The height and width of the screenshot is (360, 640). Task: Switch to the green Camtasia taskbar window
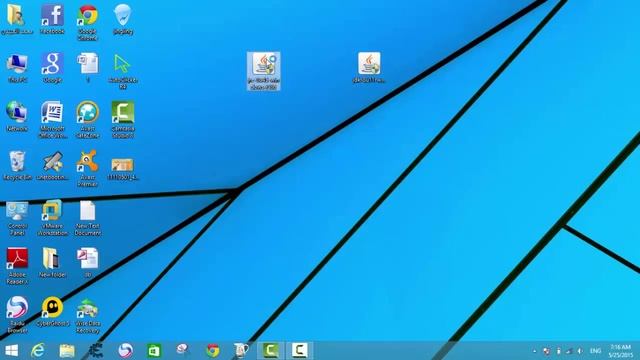pos(270,350)
